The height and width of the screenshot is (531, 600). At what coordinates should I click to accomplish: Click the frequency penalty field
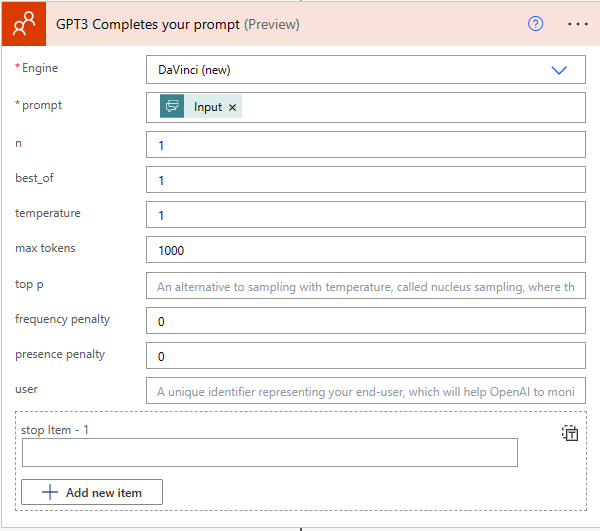click(x=365, y=321)
